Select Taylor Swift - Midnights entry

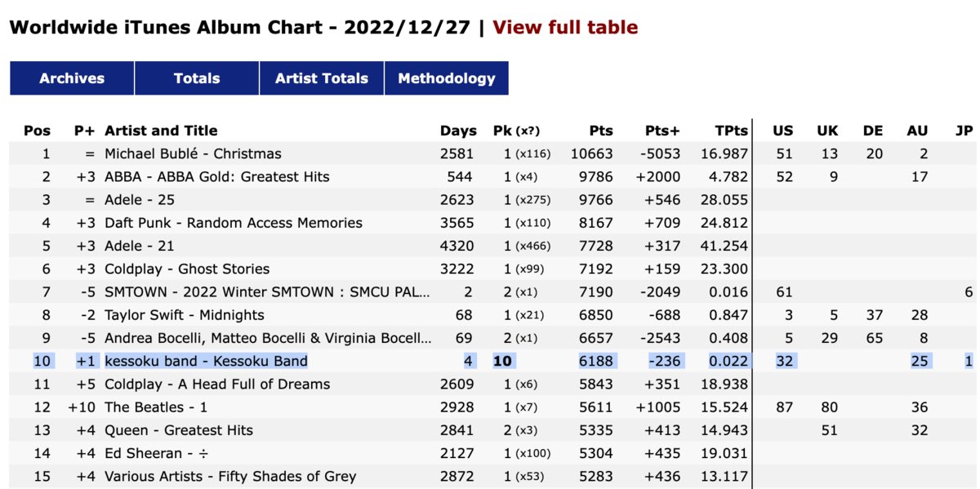click(x=185, y=315)
